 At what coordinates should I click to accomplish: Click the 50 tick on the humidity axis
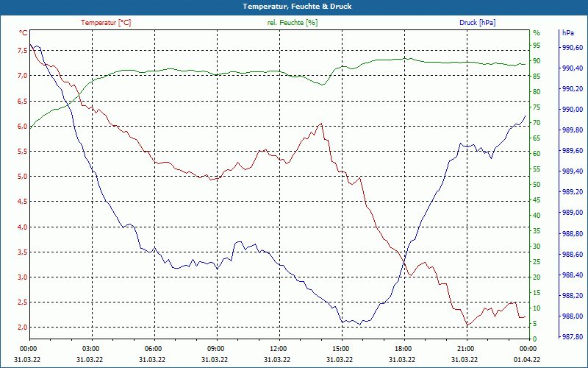[537, 185]
